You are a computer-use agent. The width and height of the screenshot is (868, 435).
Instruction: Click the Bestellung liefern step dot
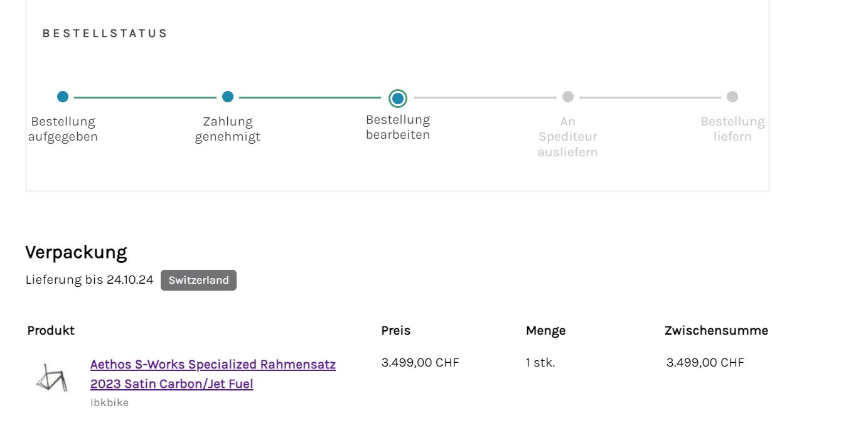732,97
